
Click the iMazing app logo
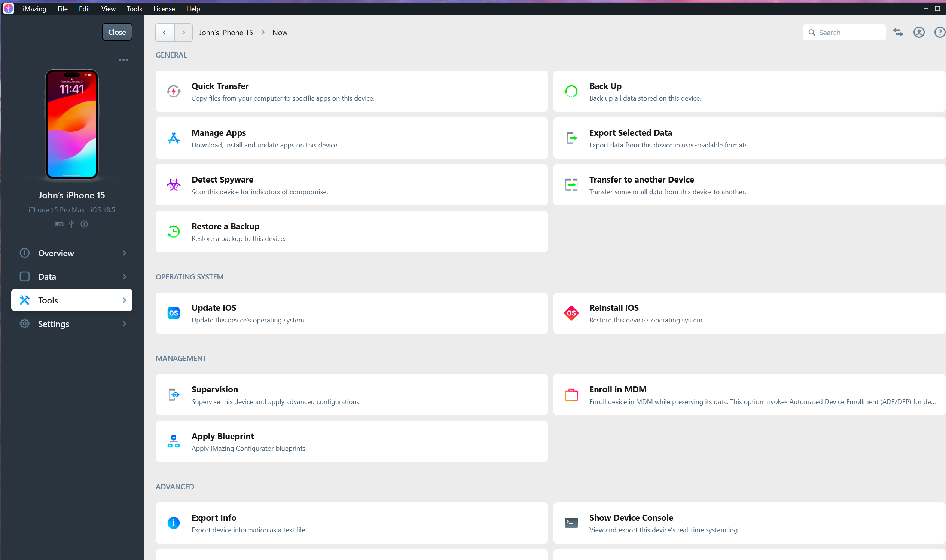tap(8, 8)
